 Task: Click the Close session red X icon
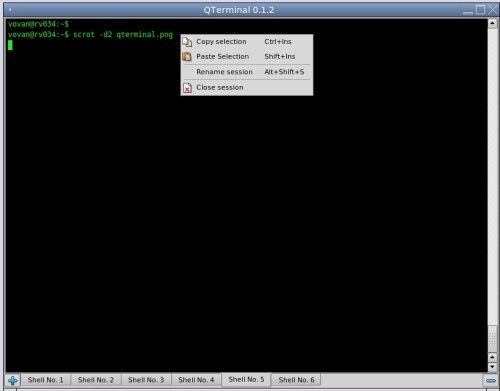(x=188, y=88)
